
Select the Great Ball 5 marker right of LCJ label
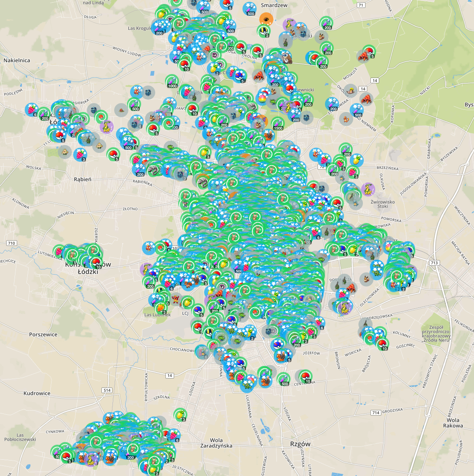point(198,310)
